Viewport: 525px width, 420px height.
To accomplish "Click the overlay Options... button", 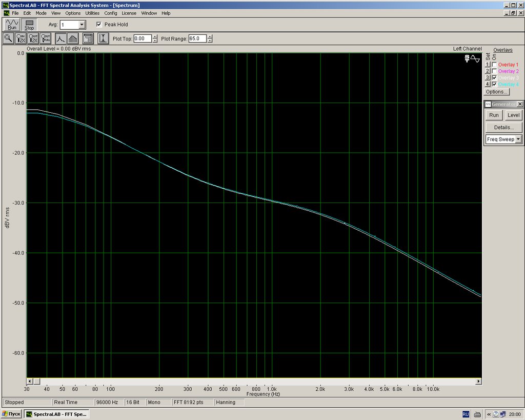I will (x=497, y=92).
